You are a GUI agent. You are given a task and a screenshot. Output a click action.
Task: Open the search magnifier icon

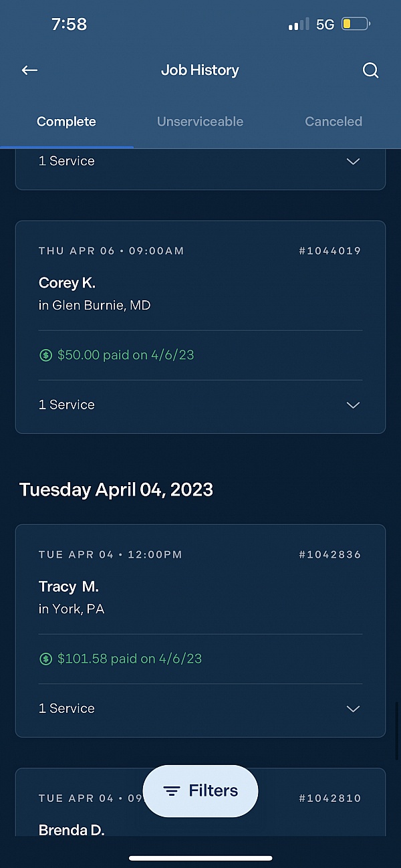[x=370, y=70]
